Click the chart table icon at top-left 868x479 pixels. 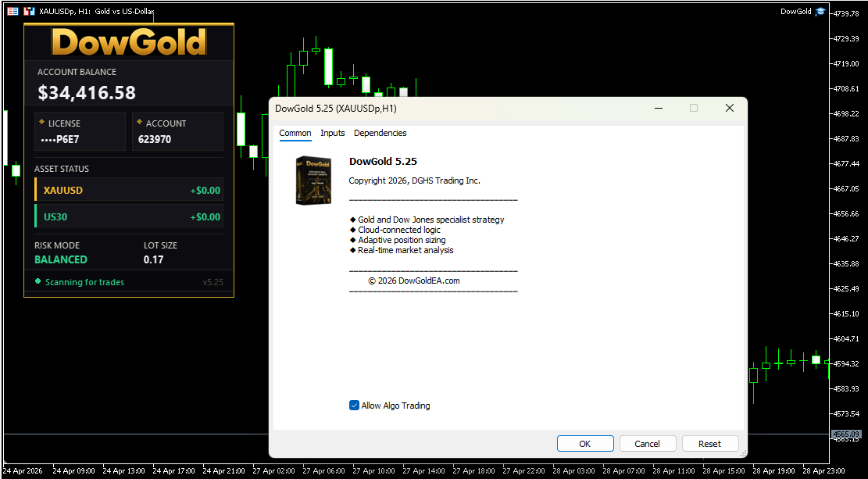coord(13,11)
